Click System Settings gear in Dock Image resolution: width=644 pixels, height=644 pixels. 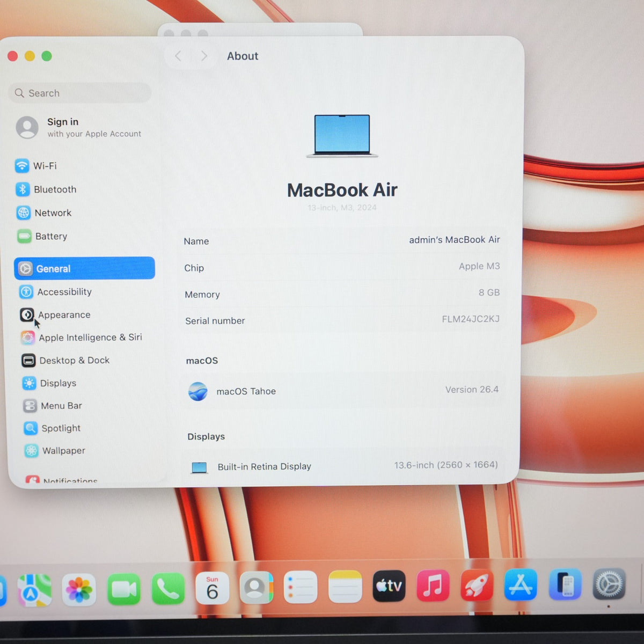[609, 584]
